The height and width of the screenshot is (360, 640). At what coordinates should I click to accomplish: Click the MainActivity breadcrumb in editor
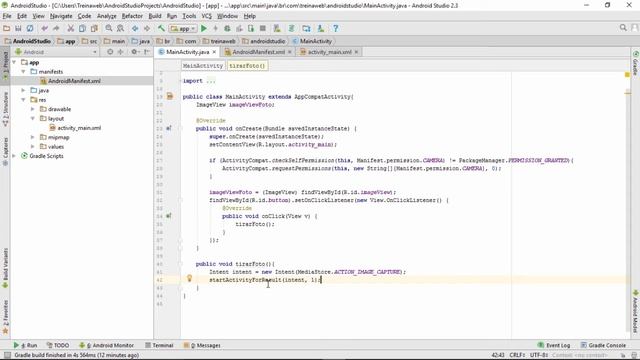tap(203, 66)
